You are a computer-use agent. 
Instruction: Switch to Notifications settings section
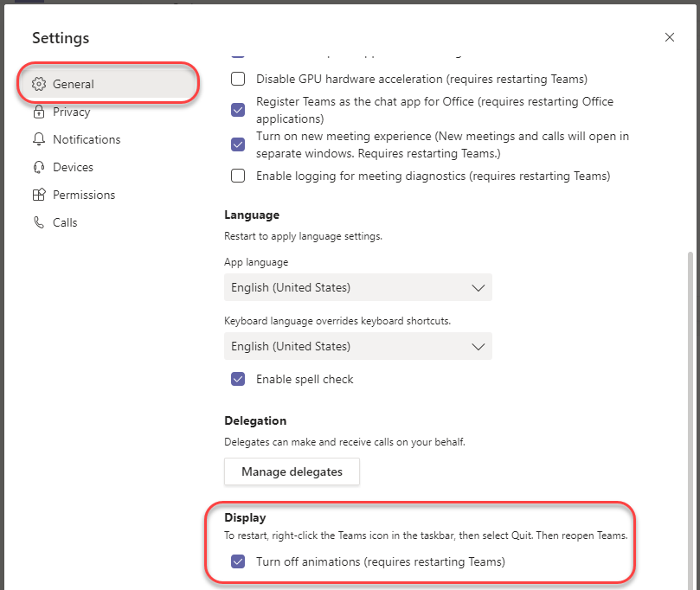pyautogui.click(x=87, y=139)
